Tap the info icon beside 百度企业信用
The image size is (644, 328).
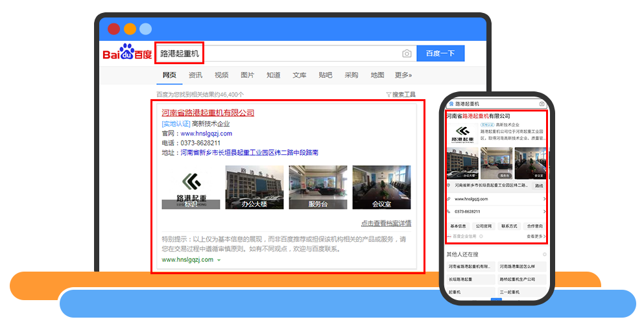pos(481,237)
